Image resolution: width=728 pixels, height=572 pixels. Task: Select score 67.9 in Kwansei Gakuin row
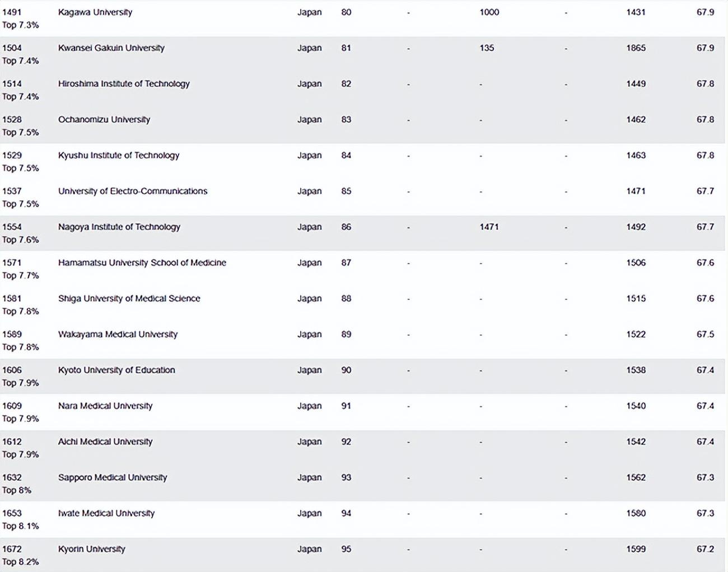[705, 48]
